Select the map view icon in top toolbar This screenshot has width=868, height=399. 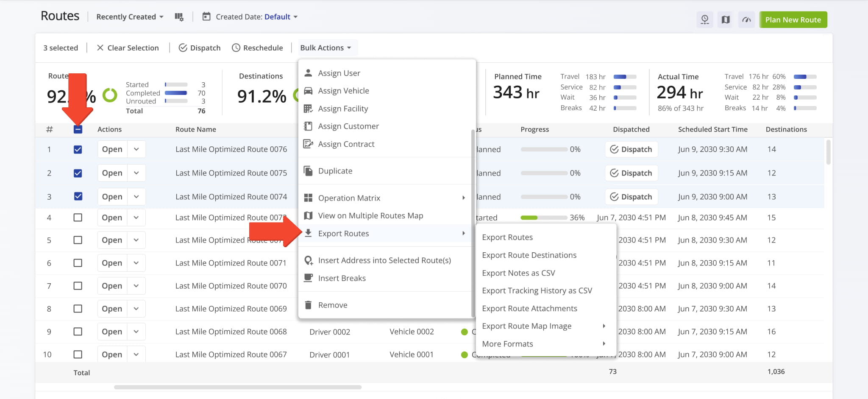pyautogui.click(x=725, y=20)
